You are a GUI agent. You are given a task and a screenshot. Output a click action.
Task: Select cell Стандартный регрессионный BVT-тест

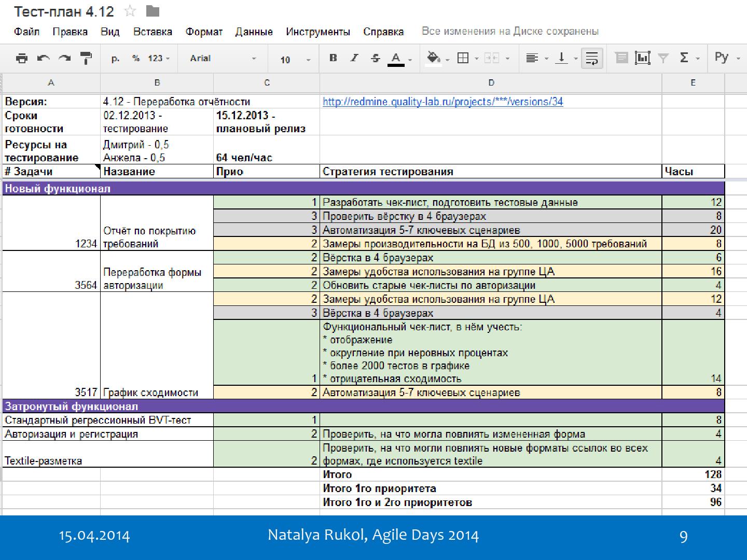pos(108,420)
